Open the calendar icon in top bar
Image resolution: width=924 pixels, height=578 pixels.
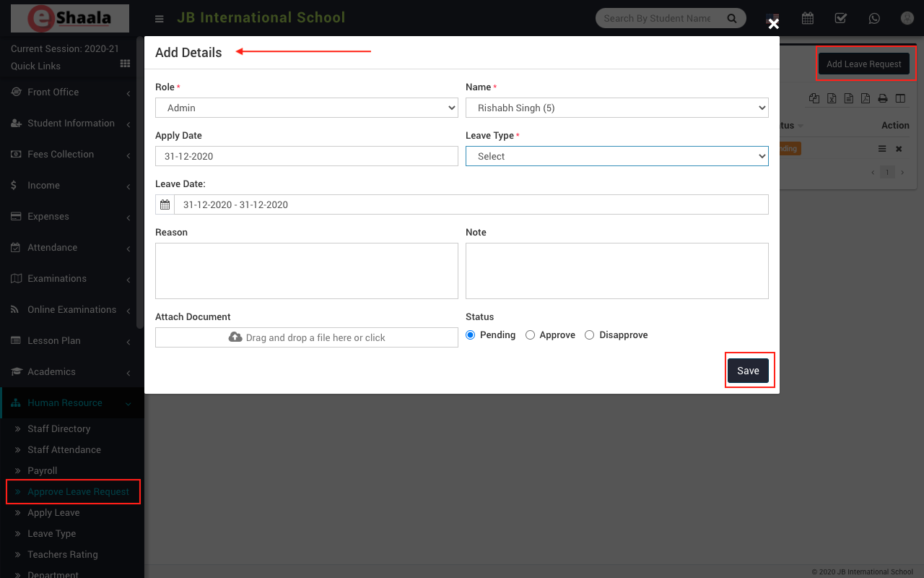[x=808, y=18]
